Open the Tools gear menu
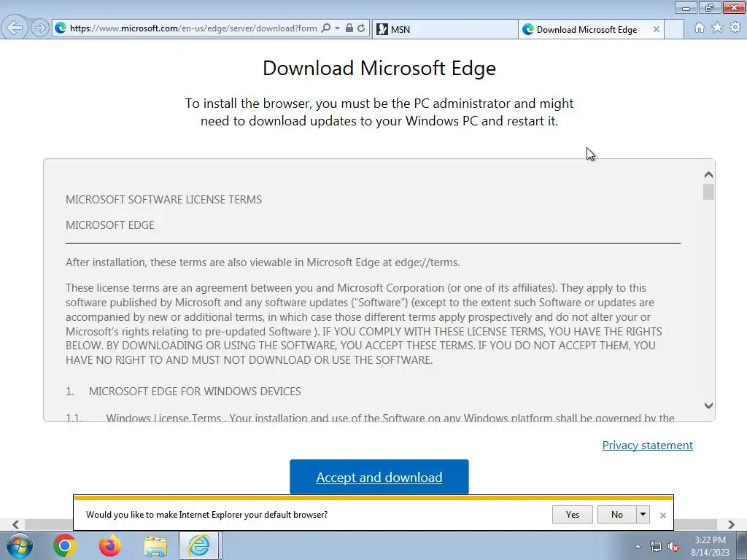 tap(735, 28)
